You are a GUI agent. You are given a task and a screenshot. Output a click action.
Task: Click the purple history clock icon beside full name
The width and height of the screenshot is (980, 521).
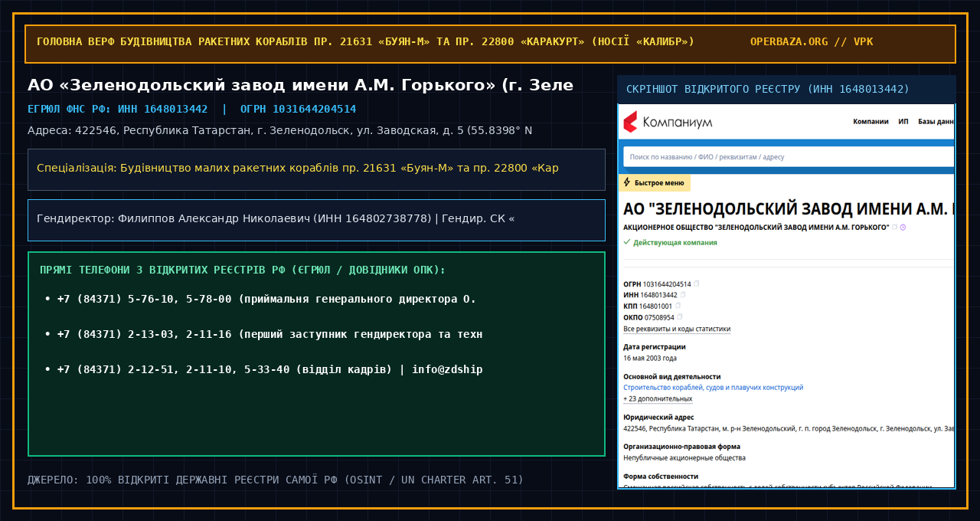903,227
